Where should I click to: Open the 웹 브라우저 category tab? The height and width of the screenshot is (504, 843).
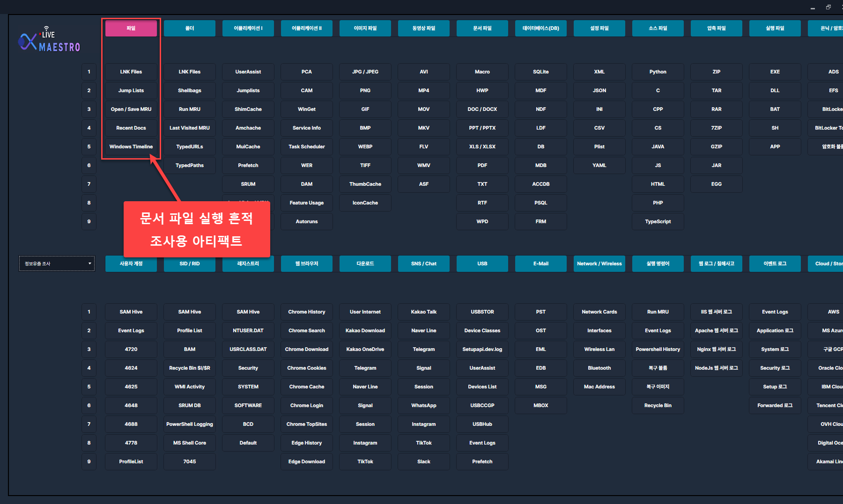[307, 263]
